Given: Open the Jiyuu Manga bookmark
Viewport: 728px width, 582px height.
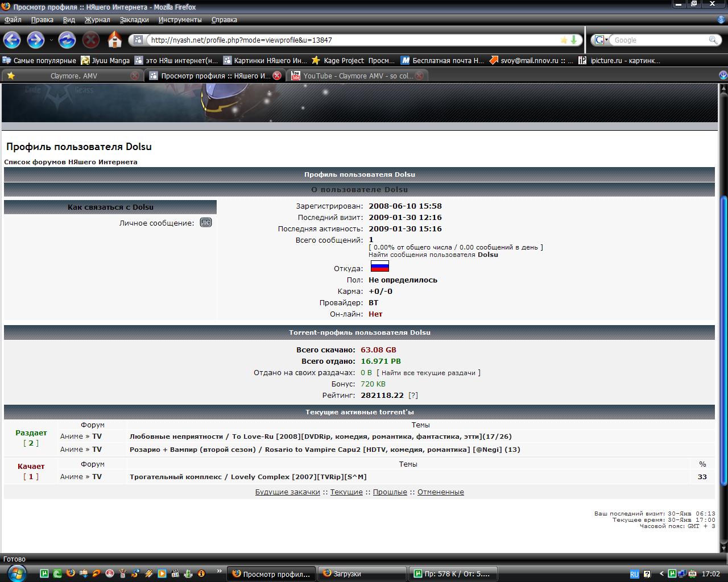Looking at the screenshot, I should point(105,60).
